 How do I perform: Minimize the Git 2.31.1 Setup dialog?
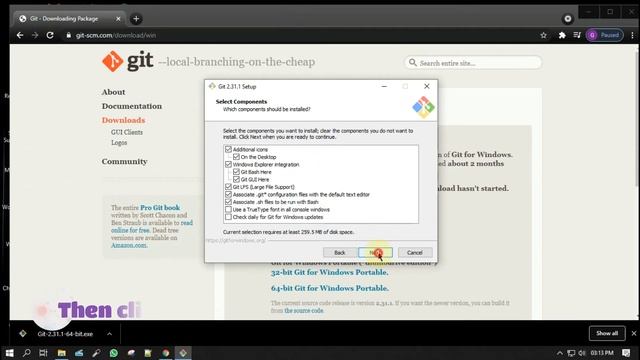click(384, 87)
